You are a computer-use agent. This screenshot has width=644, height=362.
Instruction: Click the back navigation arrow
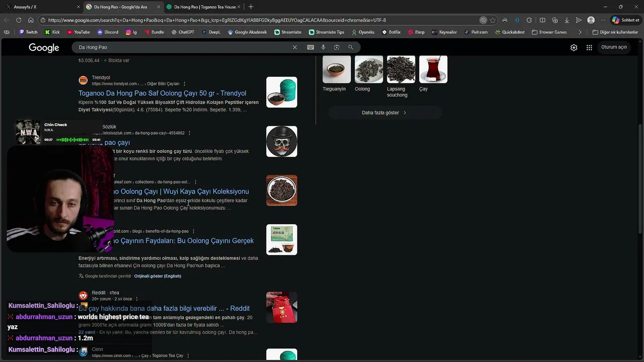tap(7, 20)
